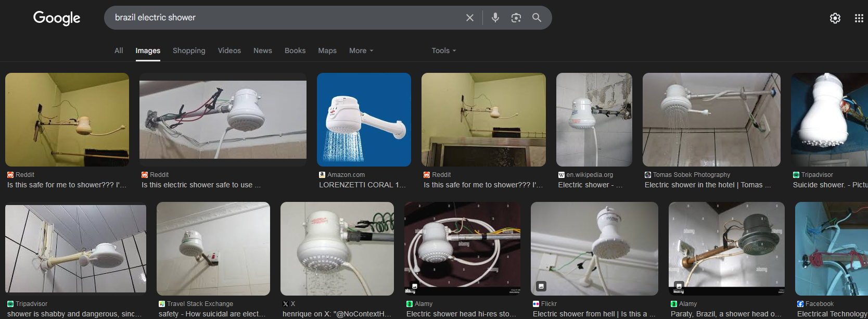This screenshot has height=319, width=868.
Task: Click the Amazon.com source label
Action: 346,175
